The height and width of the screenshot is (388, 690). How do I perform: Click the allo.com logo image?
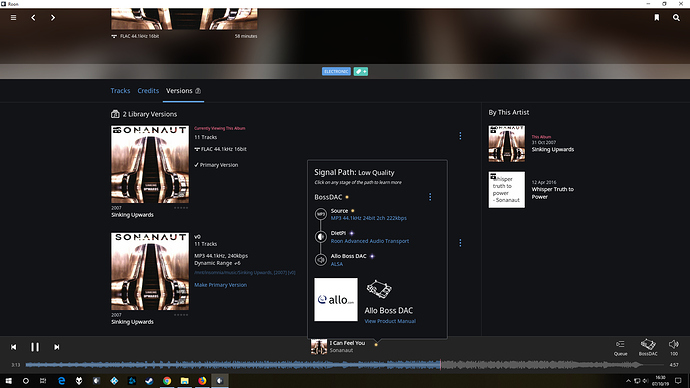[x=336, y=300]
